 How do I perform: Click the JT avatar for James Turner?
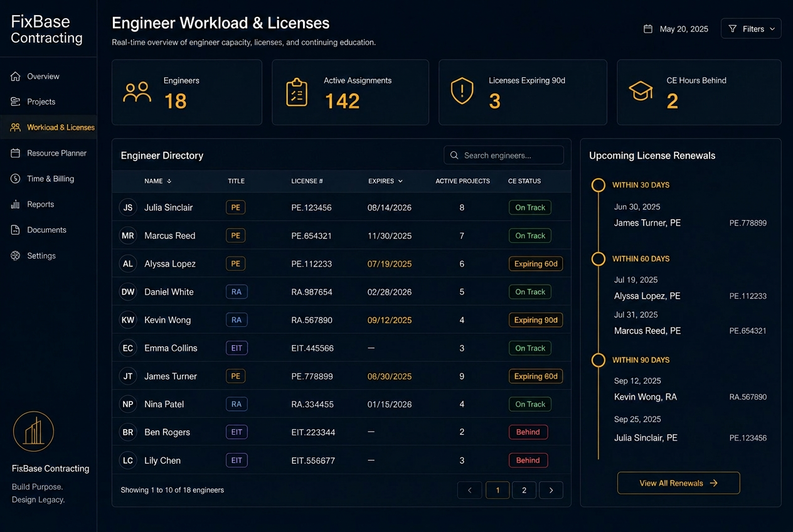(x=128, y=376)
